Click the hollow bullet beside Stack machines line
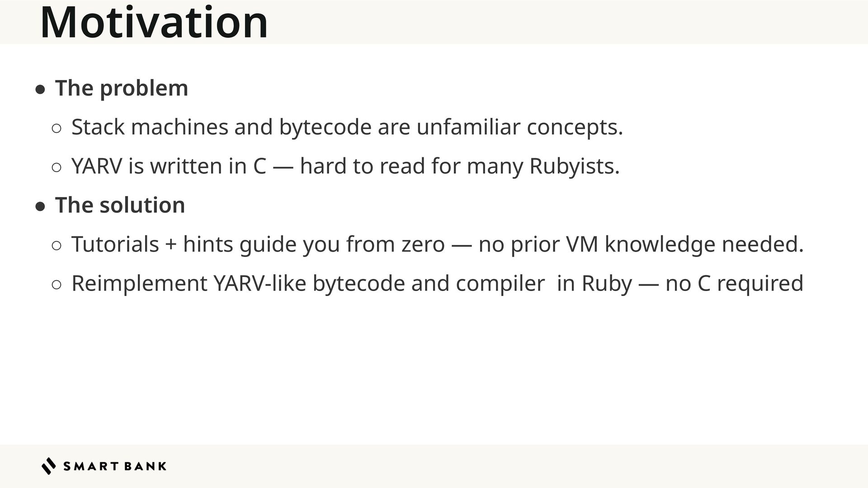Image resolution: width=868 pixels, height=488 pixels. click(x=57, y=129)
